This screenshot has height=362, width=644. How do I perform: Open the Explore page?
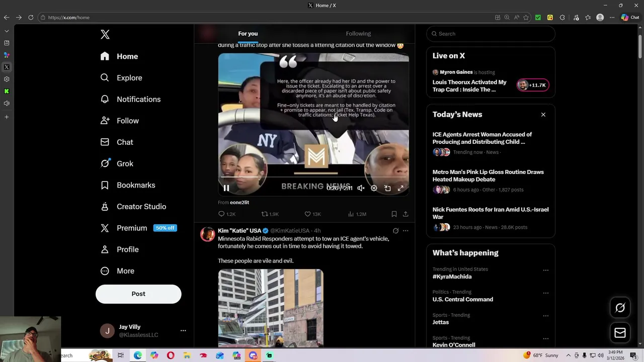pyautogui.click(x=121, y=78)
